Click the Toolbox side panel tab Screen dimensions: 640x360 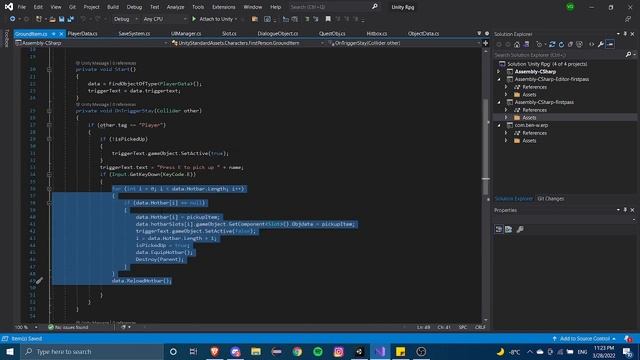click(6, 38)
